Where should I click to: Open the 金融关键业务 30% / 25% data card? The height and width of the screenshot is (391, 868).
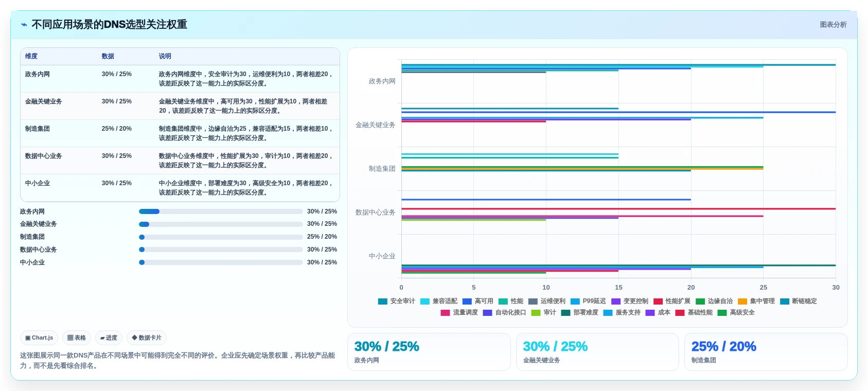[597, 352]
